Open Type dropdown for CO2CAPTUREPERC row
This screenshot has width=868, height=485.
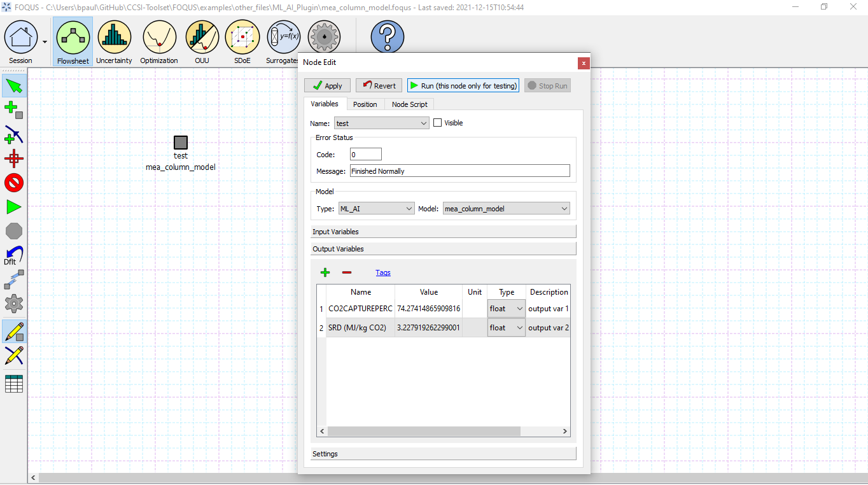click(507, 309)
